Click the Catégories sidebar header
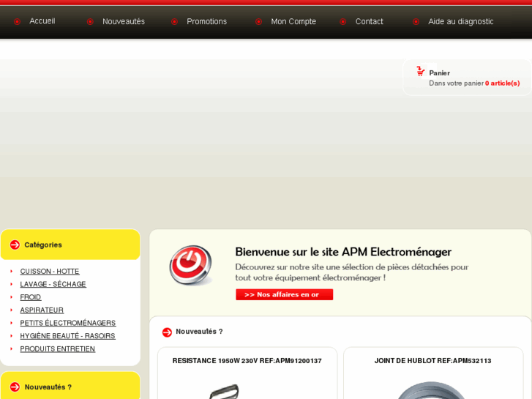 pyautogui.click(x=70, y=245)
